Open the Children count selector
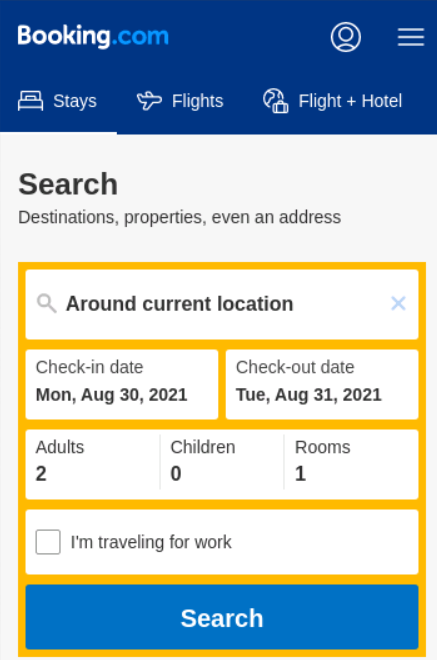The height and width of the screenshot is (660, 437). click(222, 464)
